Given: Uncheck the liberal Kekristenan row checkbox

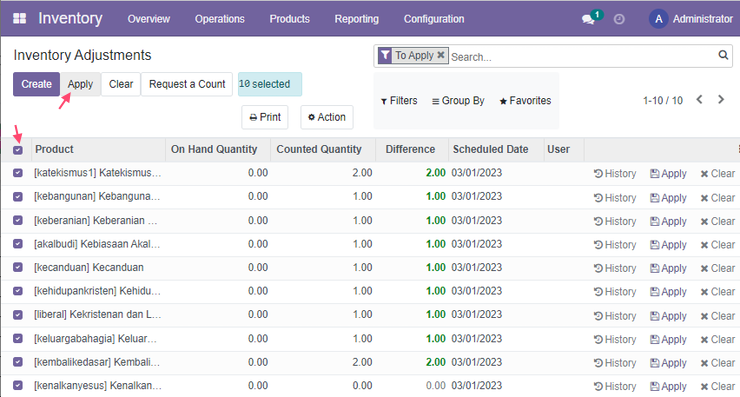Looking at the screenshot, I should click(18, 314).
